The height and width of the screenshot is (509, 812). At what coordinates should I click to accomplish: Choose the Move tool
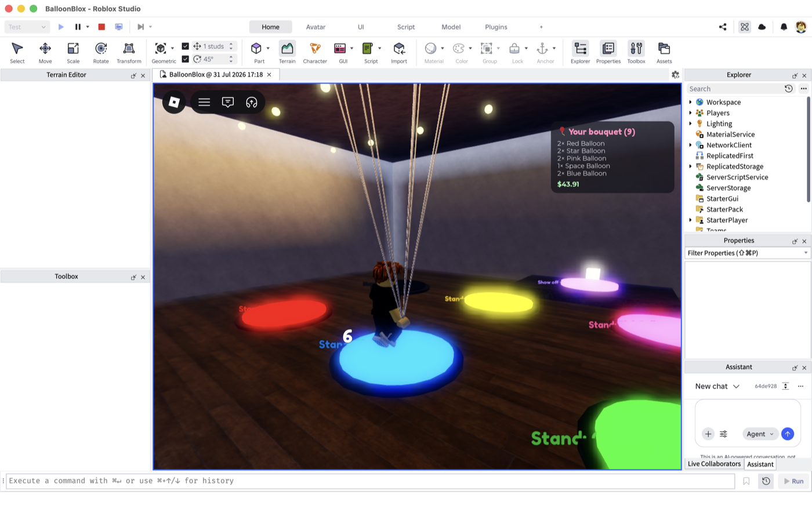click(x=45, y=52)
